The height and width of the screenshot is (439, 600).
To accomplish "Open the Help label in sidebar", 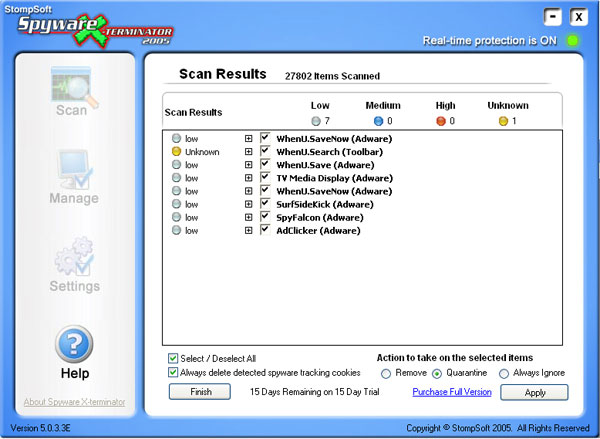I will tap(75, 373).
